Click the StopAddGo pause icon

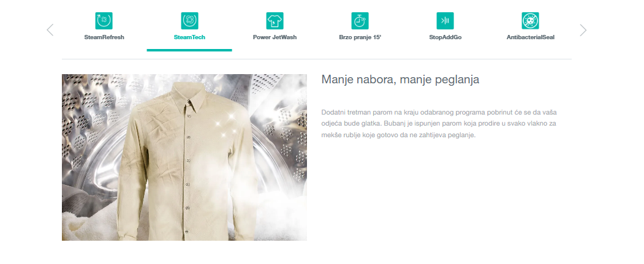point(445,21)
